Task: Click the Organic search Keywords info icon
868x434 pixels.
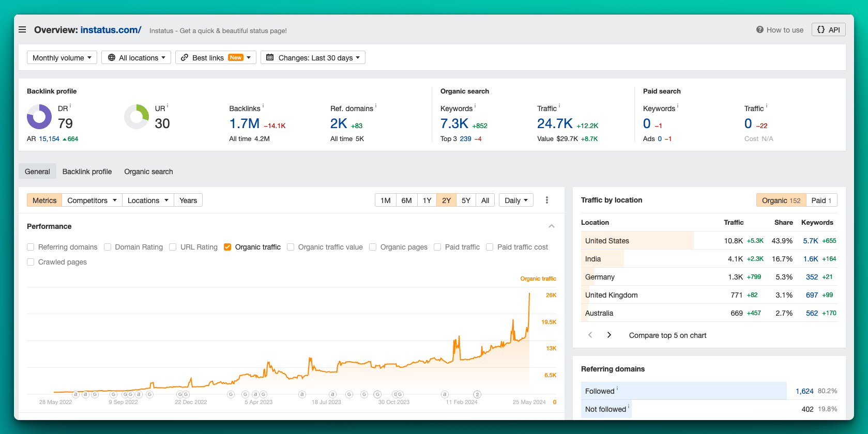Action: coord(475,106)
